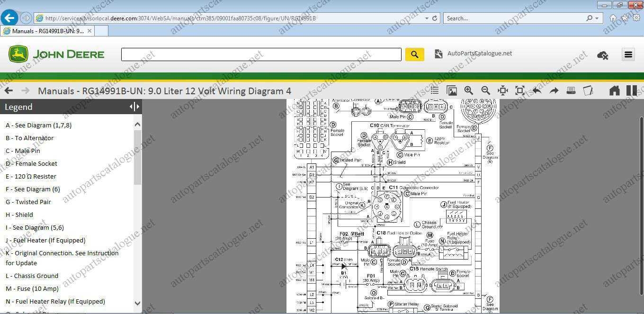
Task: Click the print icon
Action: [x=571, y=90]
